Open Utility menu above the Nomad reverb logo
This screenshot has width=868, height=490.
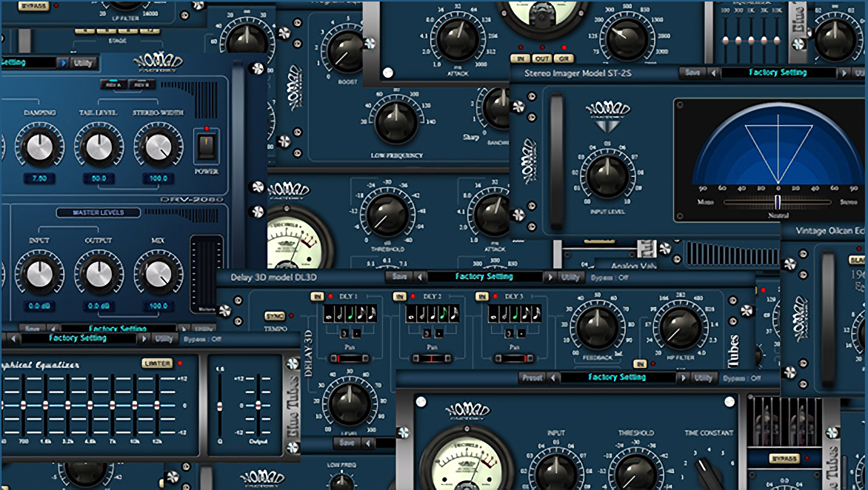click(x=83, y=63)
